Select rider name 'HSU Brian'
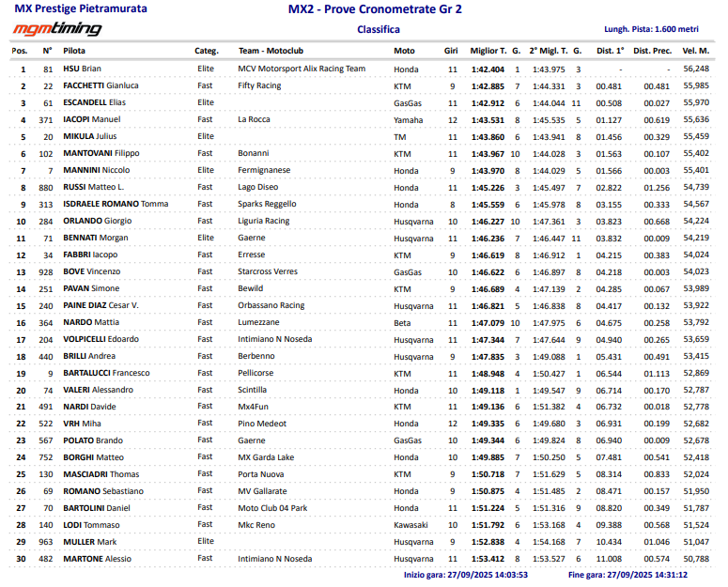The height and width of the screenshot is (587, 728). (x=82, y=69)
